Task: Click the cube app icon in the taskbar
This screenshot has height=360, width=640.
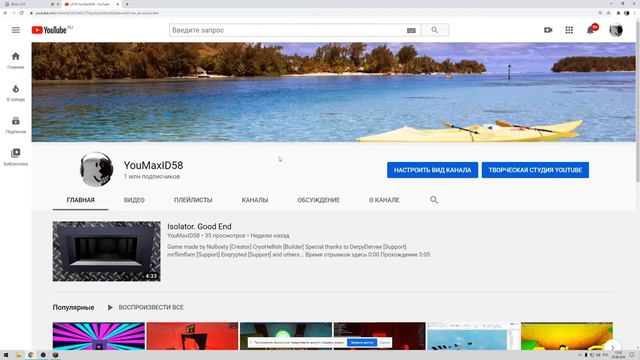Action: pos(55,355)
